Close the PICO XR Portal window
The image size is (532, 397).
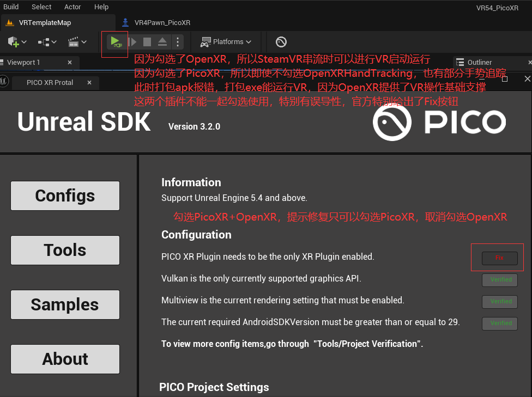point(527,78)
